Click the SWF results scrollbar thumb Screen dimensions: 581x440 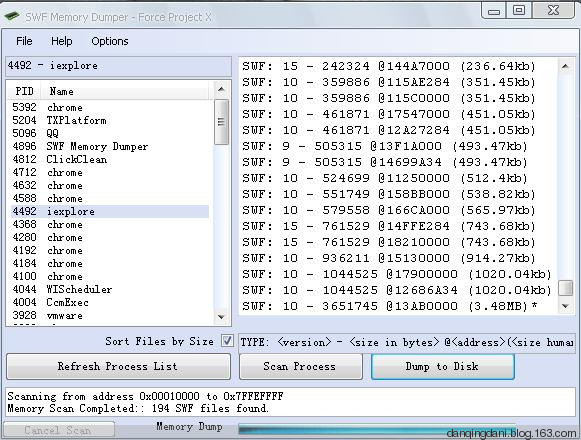coord(565,288)
